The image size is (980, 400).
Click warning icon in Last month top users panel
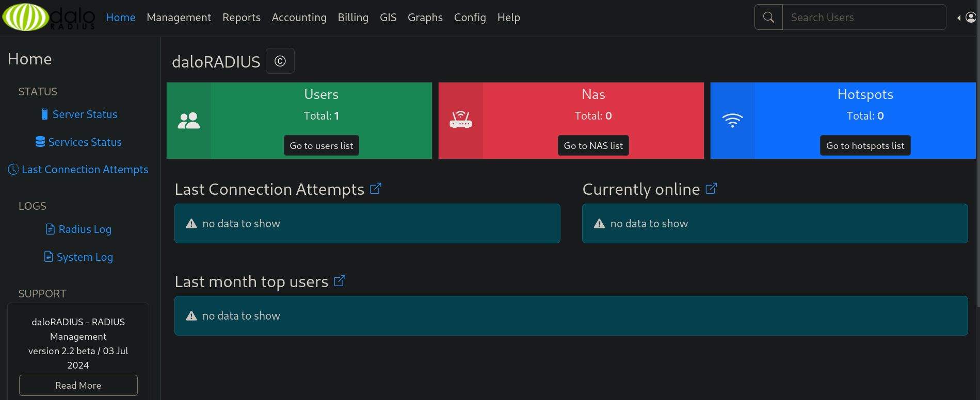(x=191, y=316)
